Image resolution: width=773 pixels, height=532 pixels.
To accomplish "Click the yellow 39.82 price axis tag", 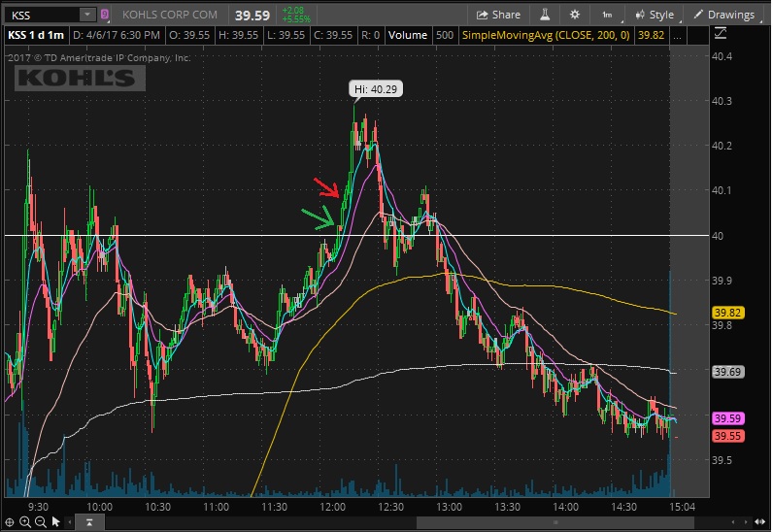I will (727, 314).
